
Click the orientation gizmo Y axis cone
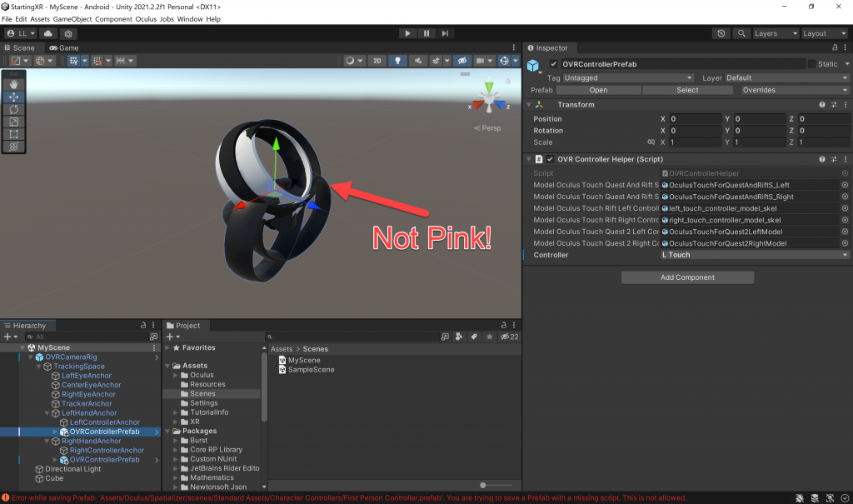point(489,87)
